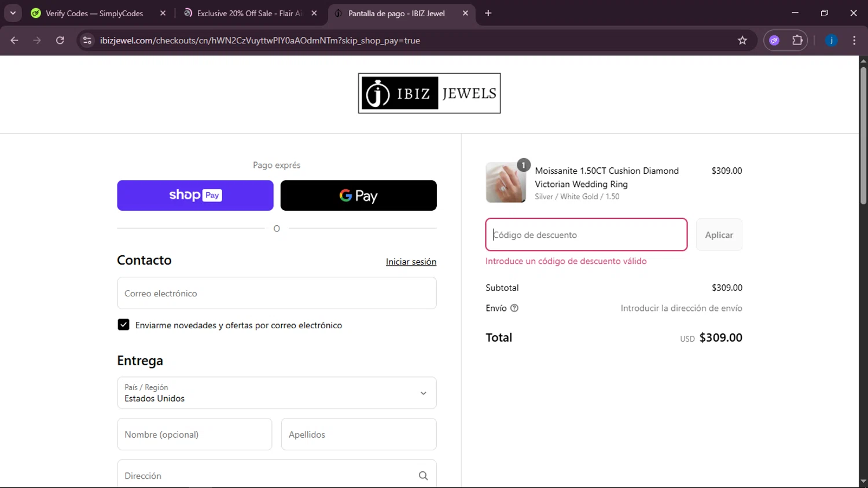The width and height of the screenshot is (868, 488).
Task: Close the Exclusive 20% Off Sale tab
Action: tap(314, 13)
